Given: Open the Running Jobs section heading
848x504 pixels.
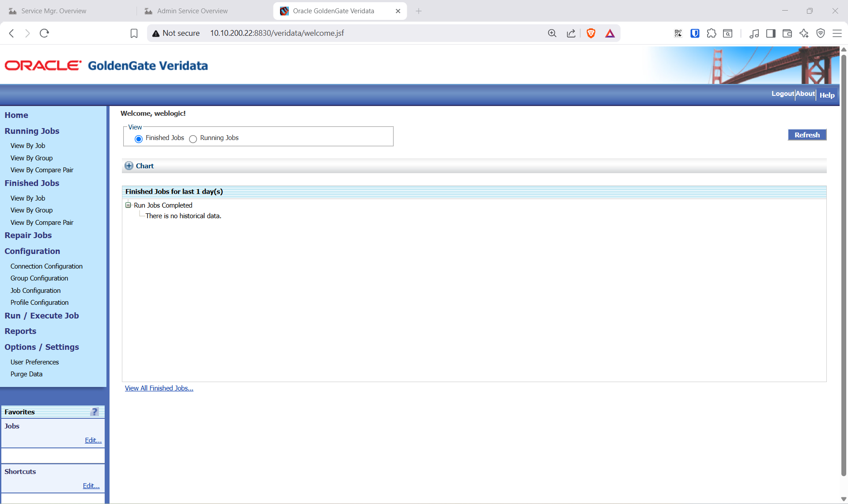Looking at the screenshot, I should [x=32, y=131].
